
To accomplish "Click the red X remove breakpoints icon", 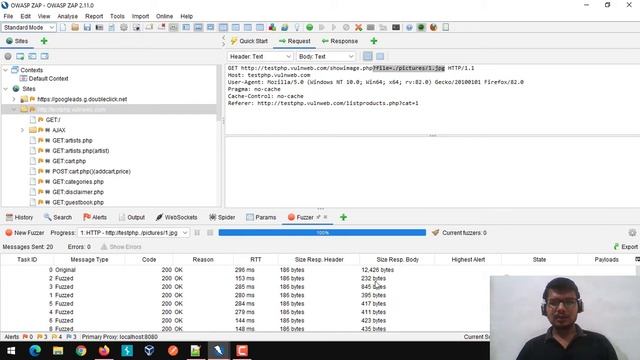I will coord(358,27).
